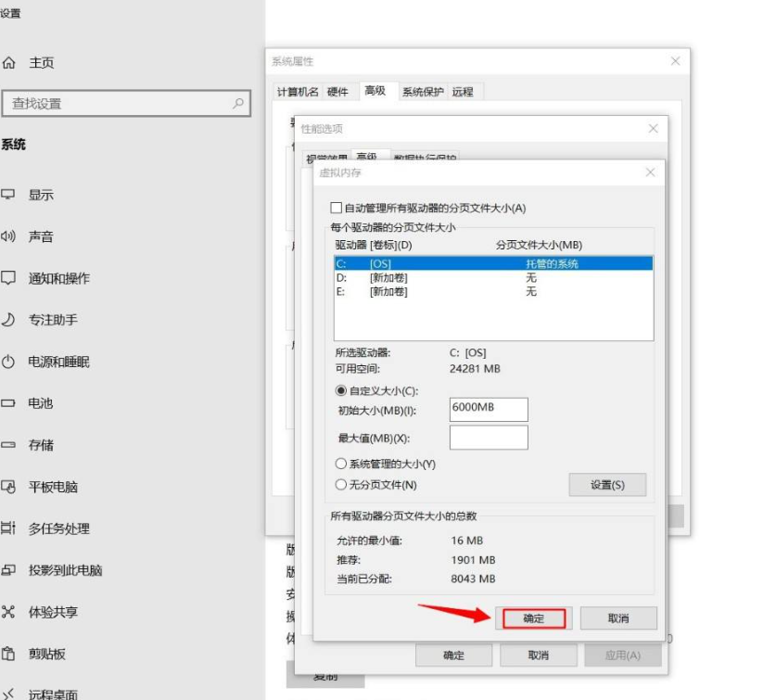Switch to 硬件 tab in 系统属性

pyautogui.click(x=337, y=92)
